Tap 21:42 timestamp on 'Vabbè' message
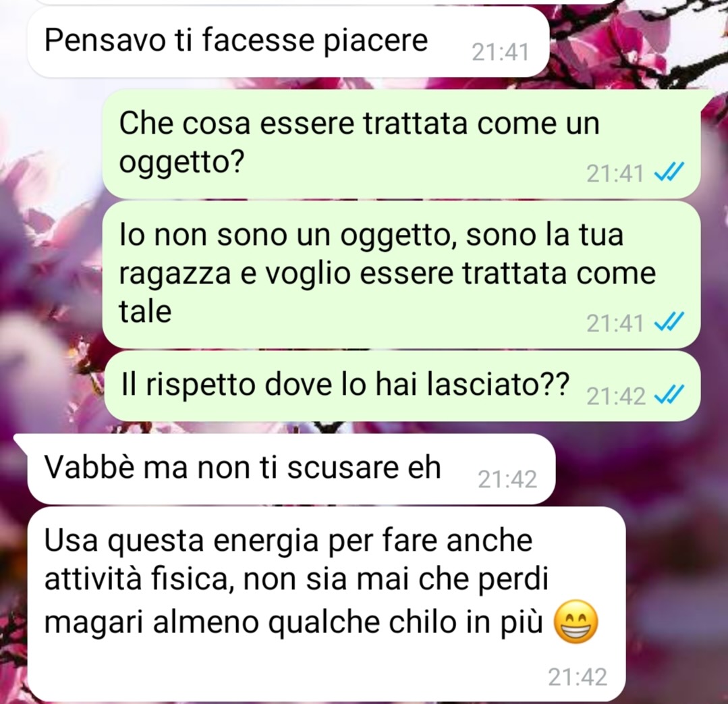The image size is (728, 704). pyautogui.click(x=507, y=479)
